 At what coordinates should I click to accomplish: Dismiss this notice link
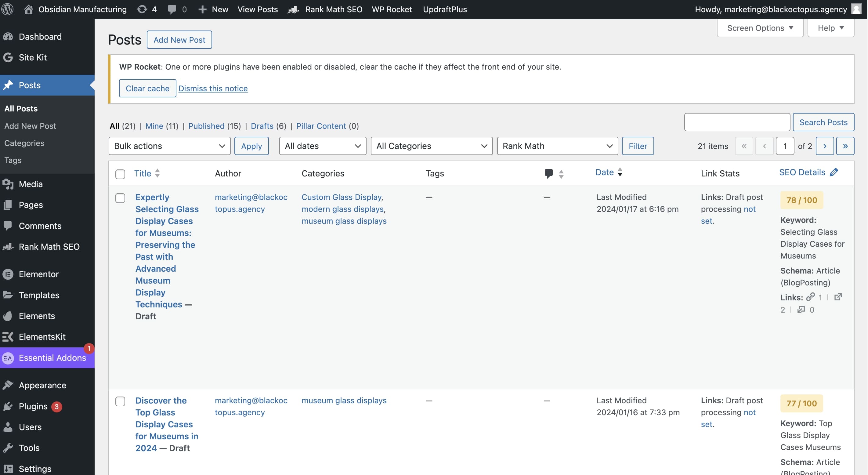click(213, 88)
